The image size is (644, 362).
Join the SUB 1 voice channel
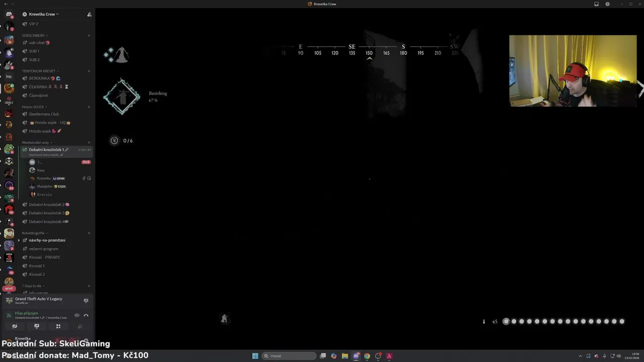56,51
